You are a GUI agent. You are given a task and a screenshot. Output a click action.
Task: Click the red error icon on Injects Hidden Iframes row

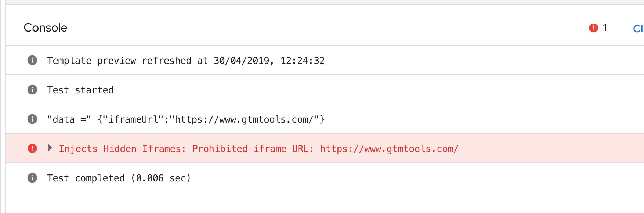pyautogui.click(x=32, y=148)
